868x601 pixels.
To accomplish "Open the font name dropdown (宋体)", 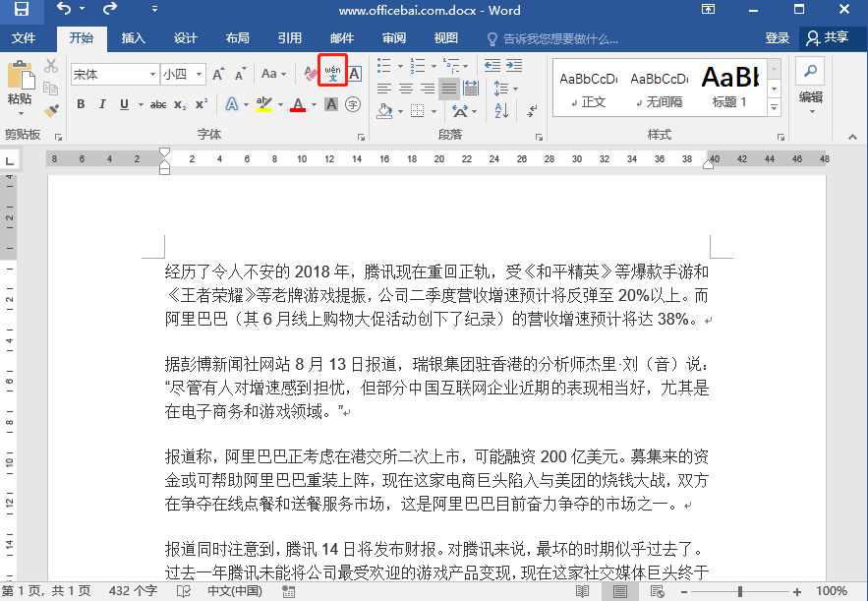I will click(x=152, y=74).
